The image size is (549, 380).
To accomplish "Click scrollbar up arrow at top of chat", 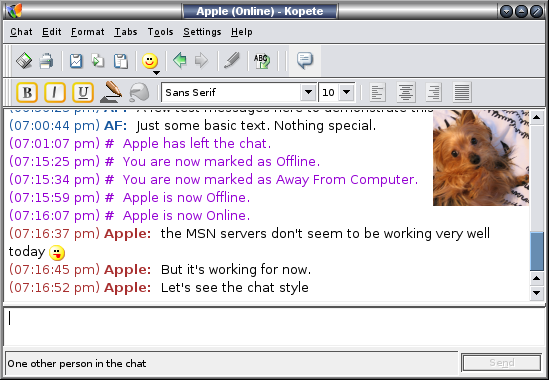I will 536,117.
